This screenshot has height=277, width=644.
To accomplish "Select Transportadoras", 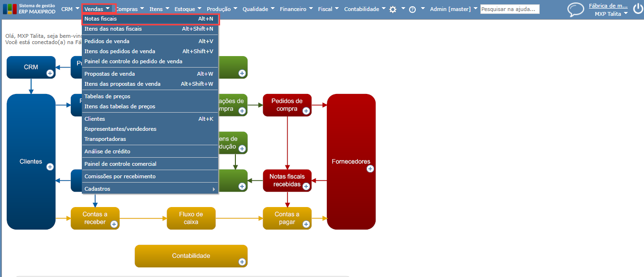I will click(x=150, y=139).
